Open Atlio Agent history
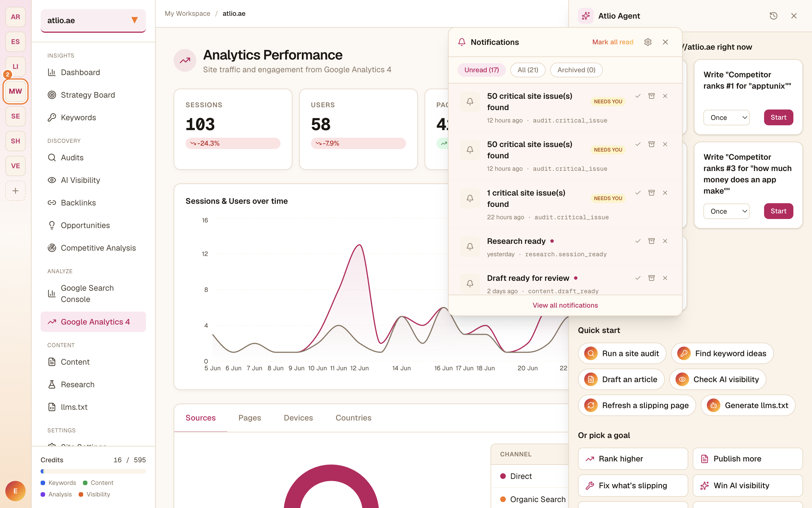 (773, 16)
